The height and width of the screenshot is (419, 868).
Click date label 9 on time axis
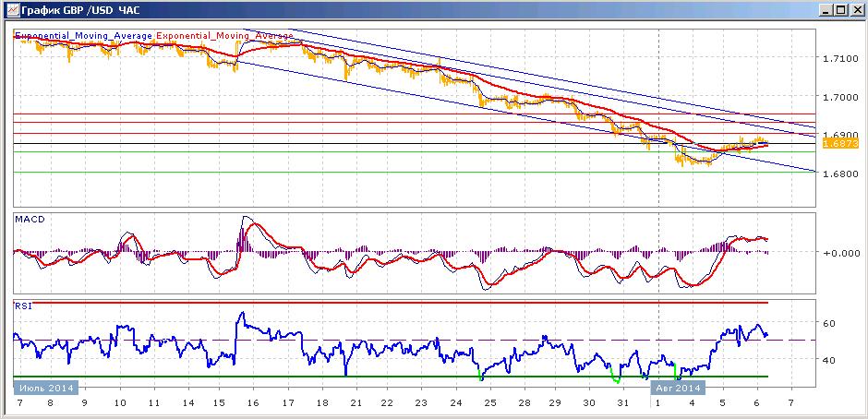[84, 402]
